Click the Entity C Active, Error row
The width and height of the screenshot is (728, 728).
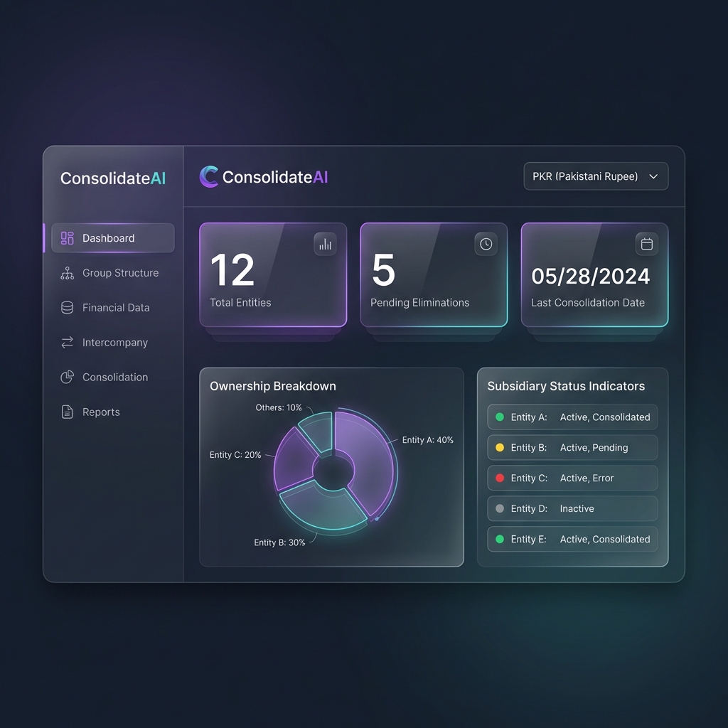pyautogui.click(x=572, y=478)
